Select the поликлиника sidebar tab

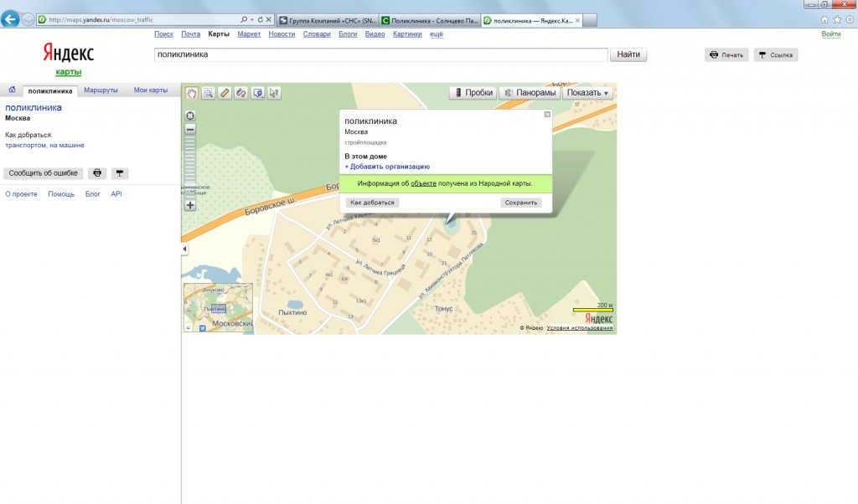click(x=49, y=90)
